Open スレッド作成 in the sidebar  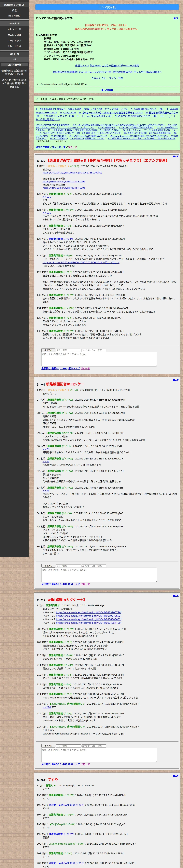tap(14, 46)
